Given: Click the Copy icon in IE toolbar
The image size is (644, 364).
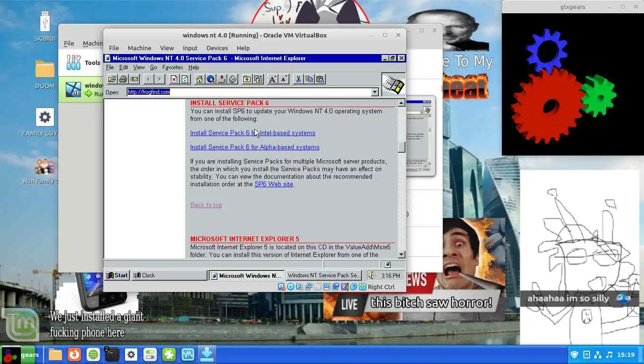Looking at the screenshot, I should pyautogui.click(x=309, y=79).
